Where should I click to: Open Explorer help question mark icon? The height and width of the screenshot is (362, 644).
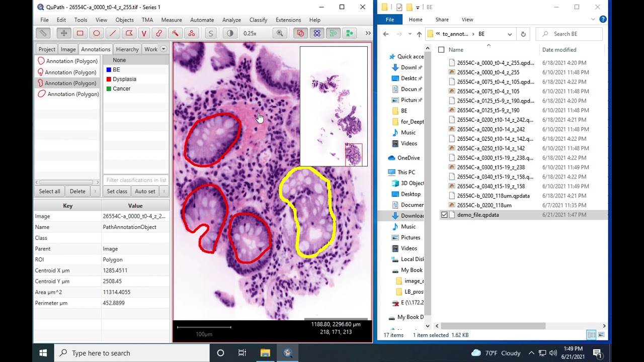click(x=603, y=20)
